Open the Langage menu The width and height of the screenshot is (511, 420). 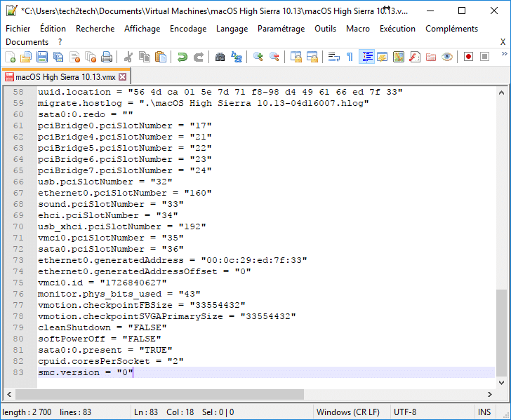(x=232, y=29)
